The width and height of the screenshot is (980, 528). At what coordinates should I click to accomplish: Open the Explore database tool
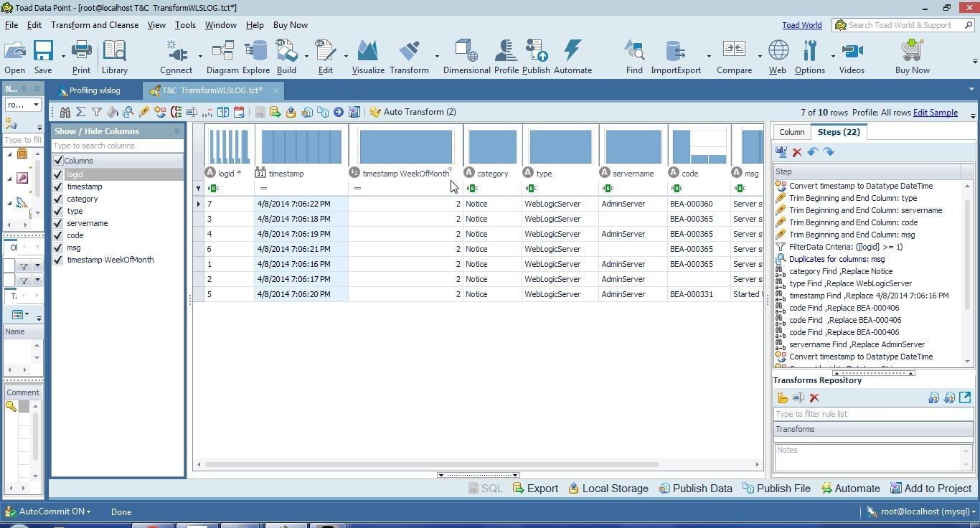[x=255, y=57]
